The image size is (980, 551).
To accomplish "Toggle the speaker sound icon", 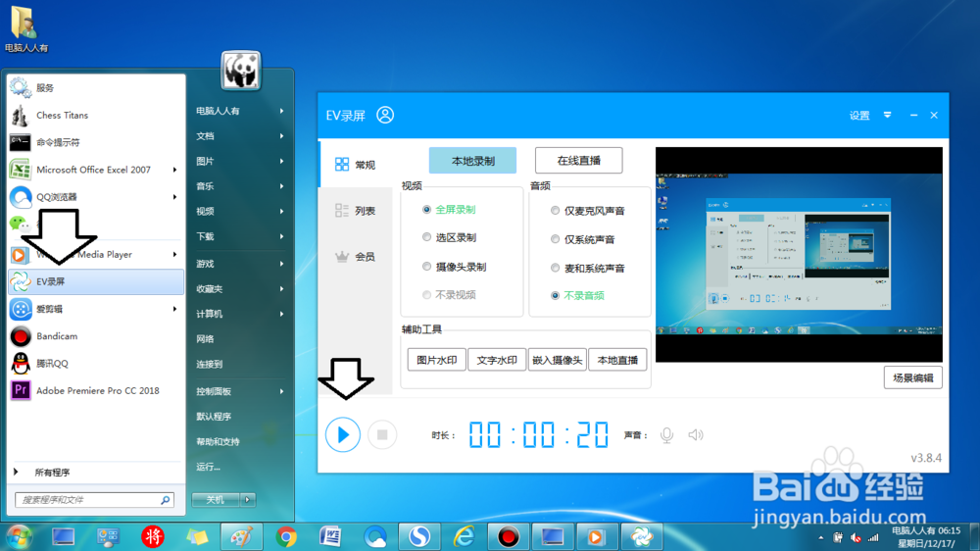I will pos(696,434).
